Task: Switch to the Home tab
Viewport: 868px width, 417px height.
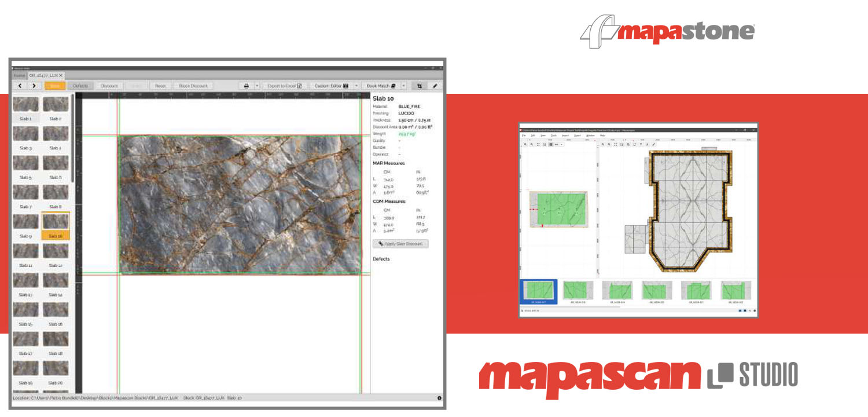Action: [x=20, y=75]
